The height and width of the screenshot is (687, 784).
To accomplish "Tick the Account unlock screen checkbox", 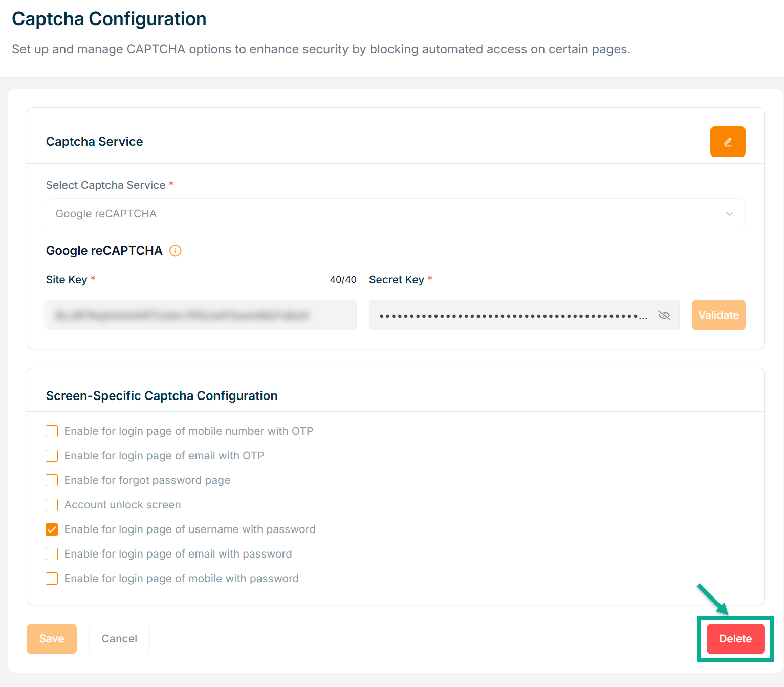I will coord(52,505).
